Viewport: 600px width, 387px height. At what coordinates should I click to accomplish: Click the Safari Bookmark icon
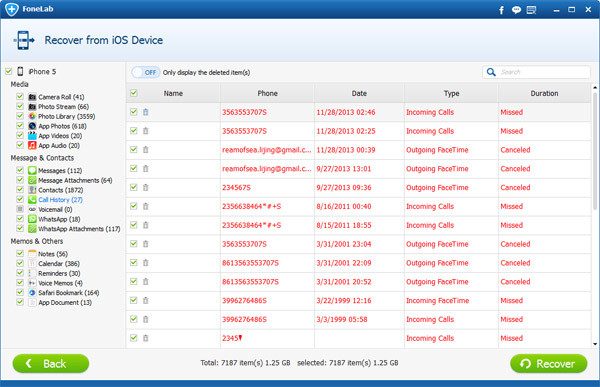[32, 292]
